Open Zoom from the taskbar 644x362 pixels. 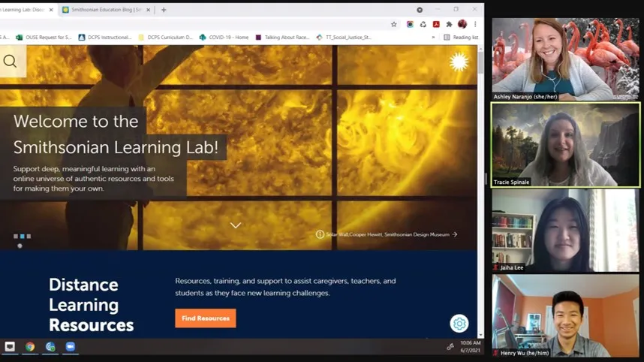coord(71,347)
